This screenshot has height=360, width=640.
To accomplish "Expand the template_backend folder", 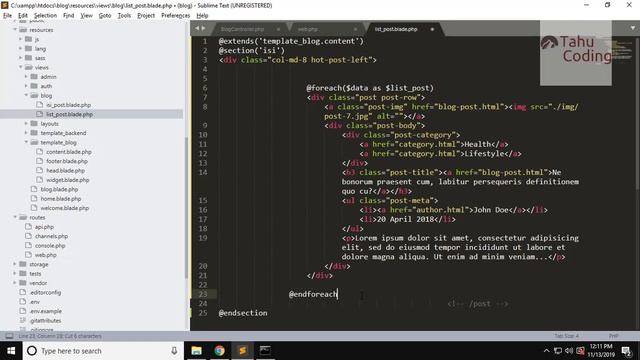I will [x=26, y=133].
